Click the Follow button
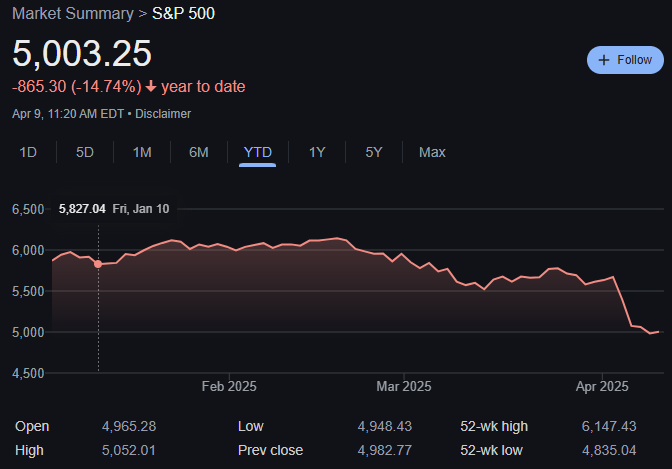Viewport: 672px width, 469px height. point(625,60)
